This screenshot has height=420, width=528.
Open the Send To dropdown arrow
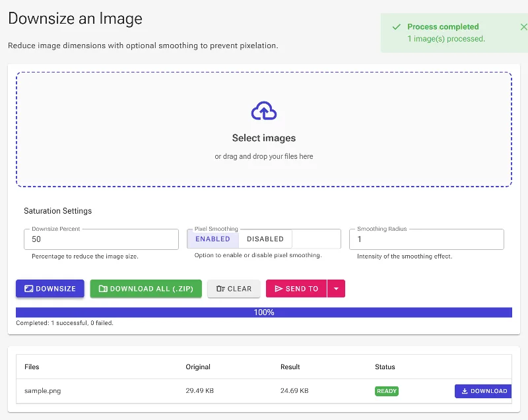[x=336, y=289]
